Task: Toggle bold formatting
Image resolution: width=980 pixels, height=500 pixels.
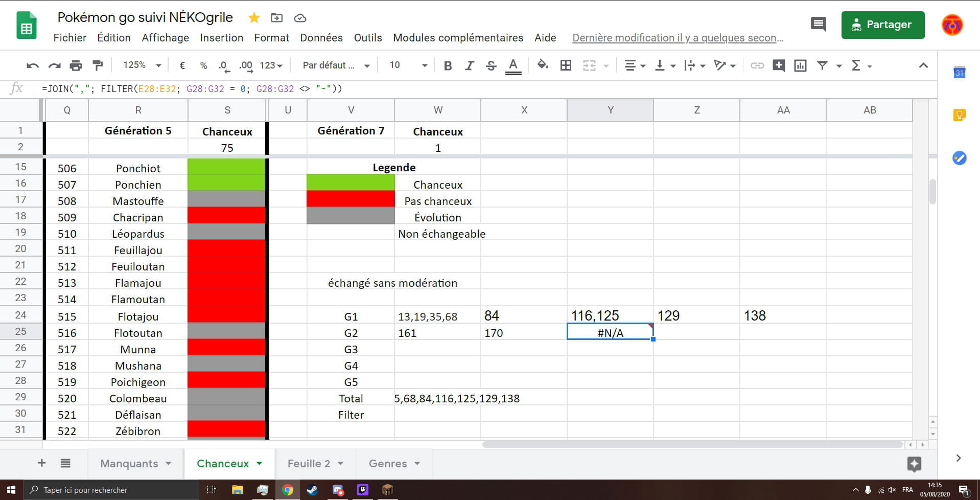Action: (448, 65)
